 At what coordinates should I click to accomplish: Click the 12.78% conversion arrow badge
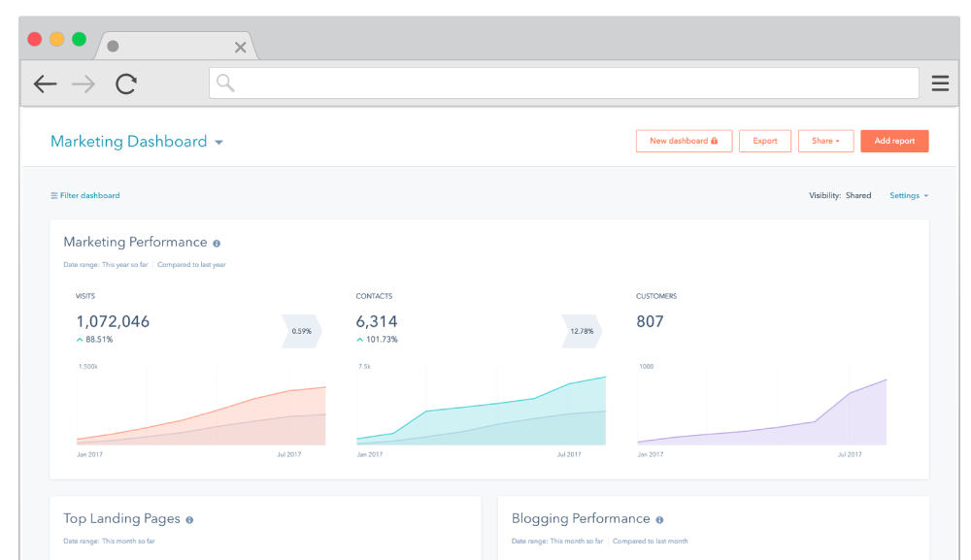tap(582, 331)
